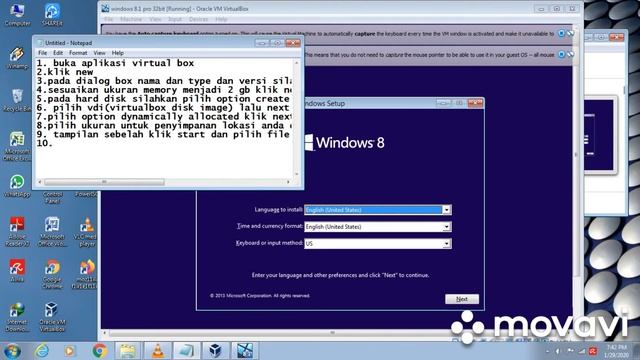This screenshot has height=360, width=640.
Task: Click Notepad line '2.klik new'
Action: pos(64,72)
